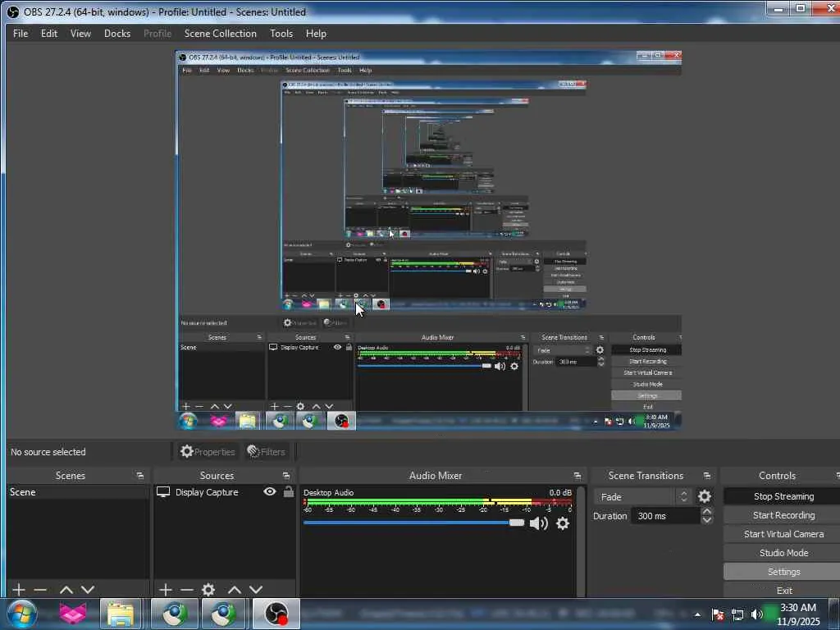This screenshot has width=840, height=630.
Task: Click Start Virtual Camera button
Action: coord(783,533)
